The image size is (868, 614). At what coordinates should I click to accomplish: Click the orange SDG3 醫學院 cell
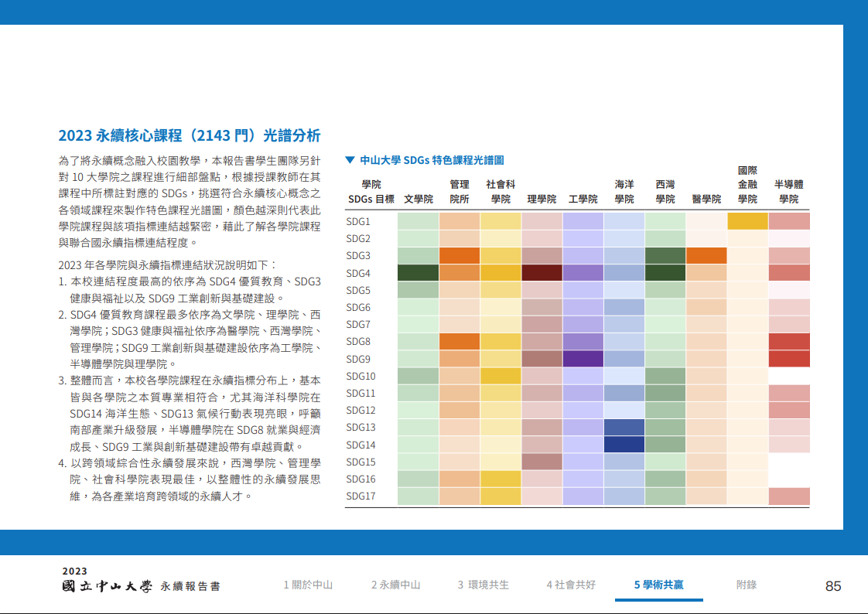click(x=706, y=256)
